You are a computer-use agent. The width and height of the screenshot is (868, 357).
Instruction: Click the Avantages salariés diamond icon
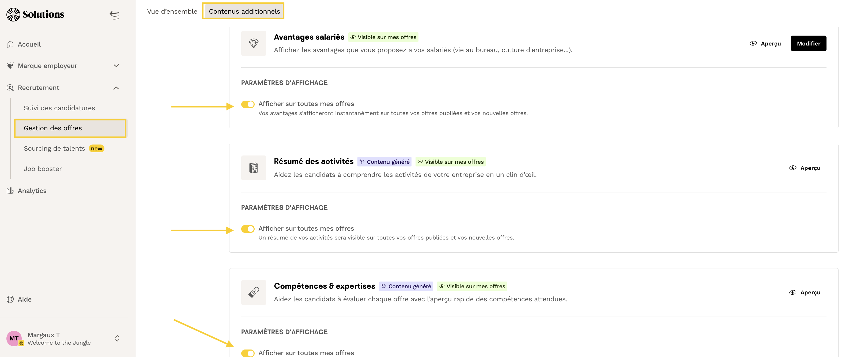(253, 43)
